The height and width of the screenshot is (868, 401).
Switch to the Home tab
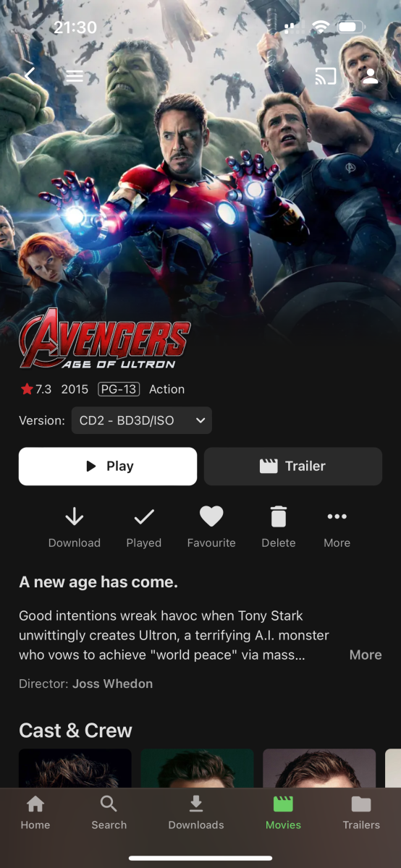coord(35,813)
